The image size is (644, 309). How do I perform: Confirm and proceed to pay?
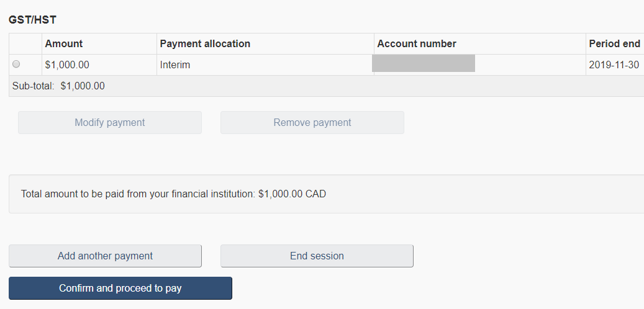120,288
